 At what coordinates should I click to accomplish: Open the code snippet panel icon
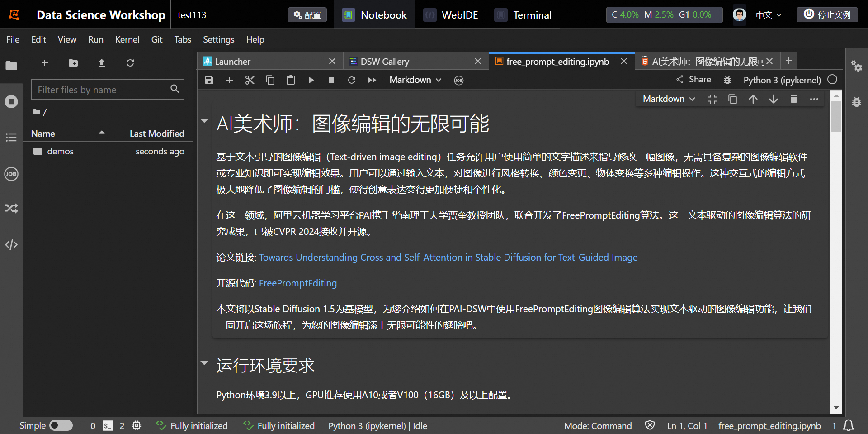click(11, 245)
